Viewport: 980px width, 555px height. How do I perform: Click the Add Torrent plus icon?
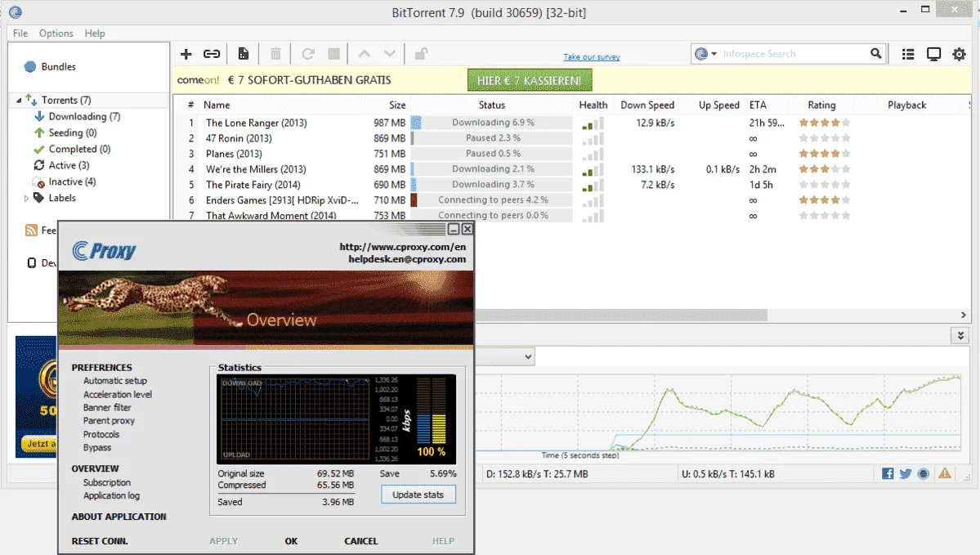click(x=186, y=55)
